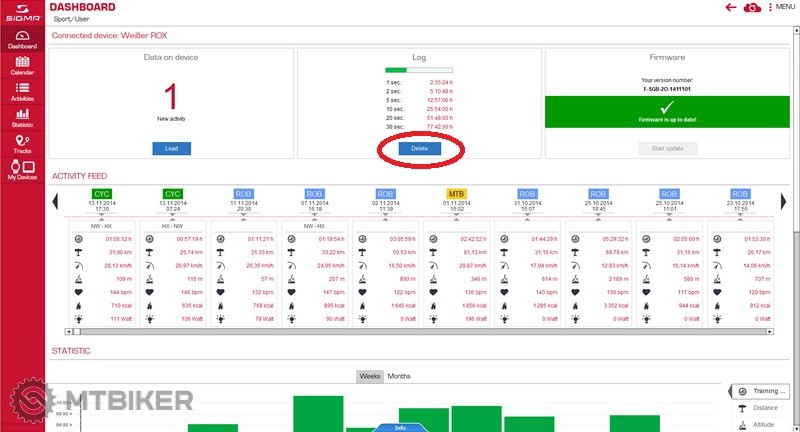Go to Activities in sidebar

(x=22, y=91)
